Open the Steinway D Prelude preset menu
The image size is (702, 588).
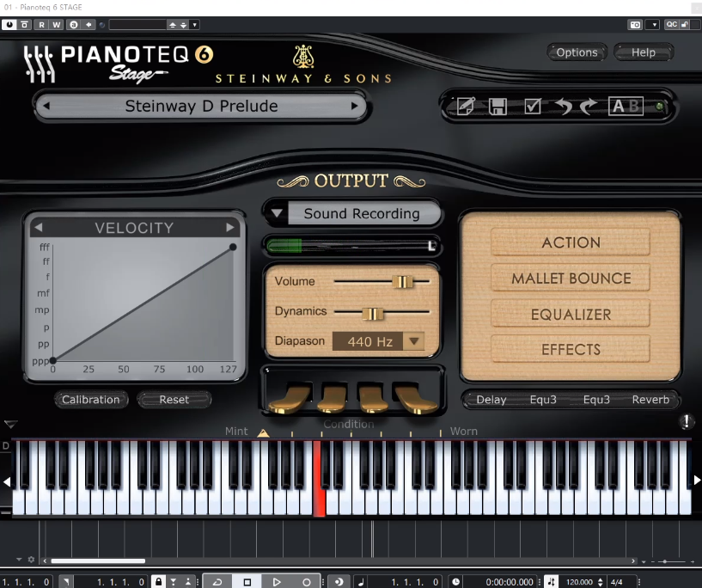[201, 106]
